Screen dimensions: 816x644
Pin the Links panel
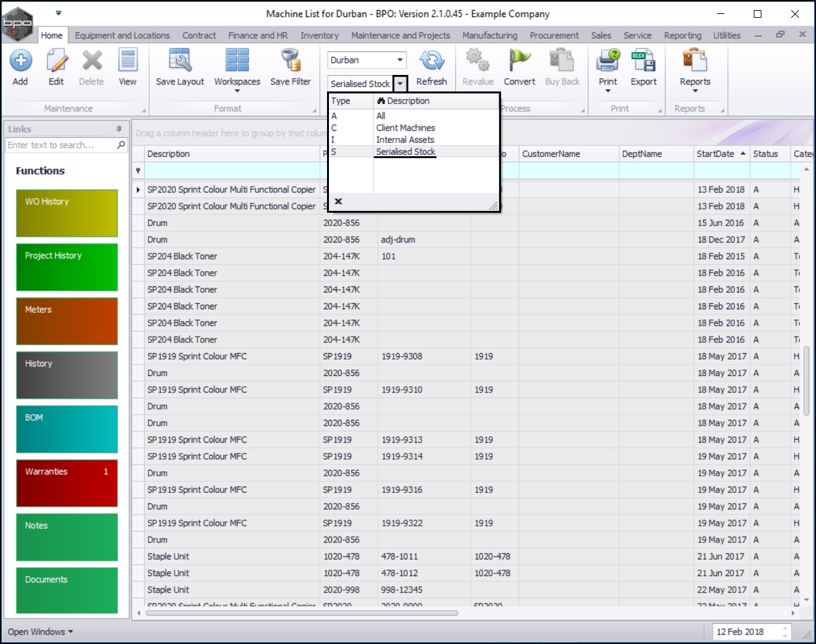point(119,129)
